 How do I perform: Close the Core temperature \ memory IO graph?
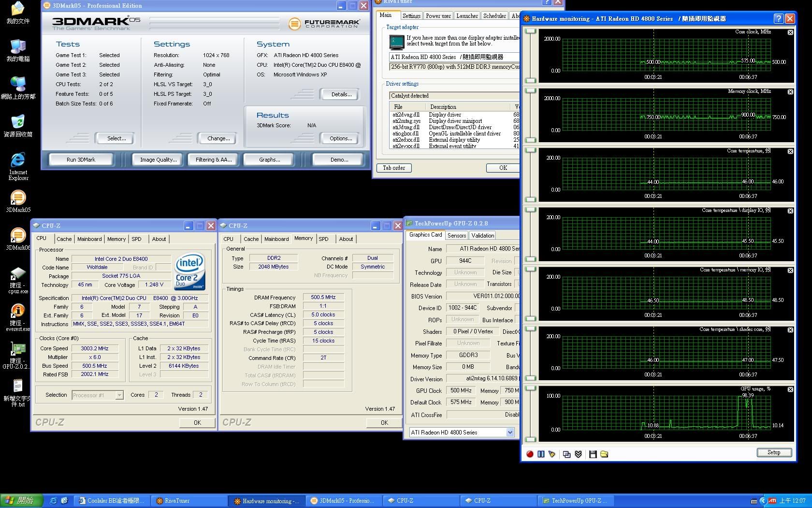tap(790, 270)
